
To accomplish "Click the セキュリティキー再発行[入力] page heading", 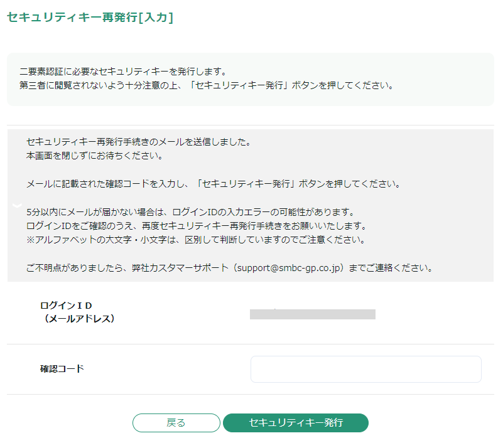I will point(90,17).
